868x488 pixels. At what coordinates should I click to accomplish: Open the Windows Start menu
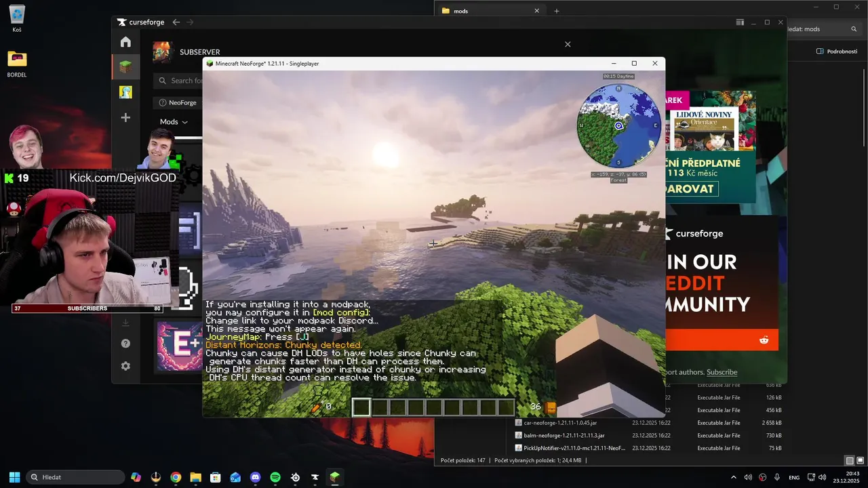(x=14, y=477)
